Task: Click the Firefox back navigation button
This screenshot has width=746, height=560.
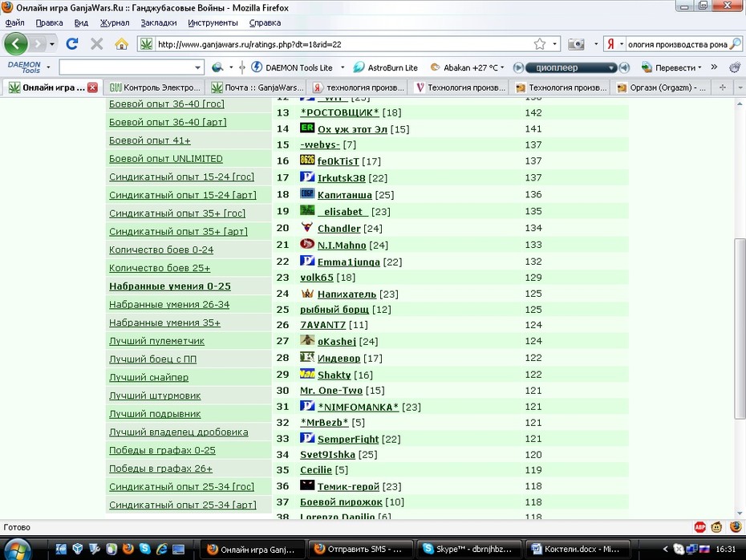Action: pyautogui.click(x=16, y=44)
